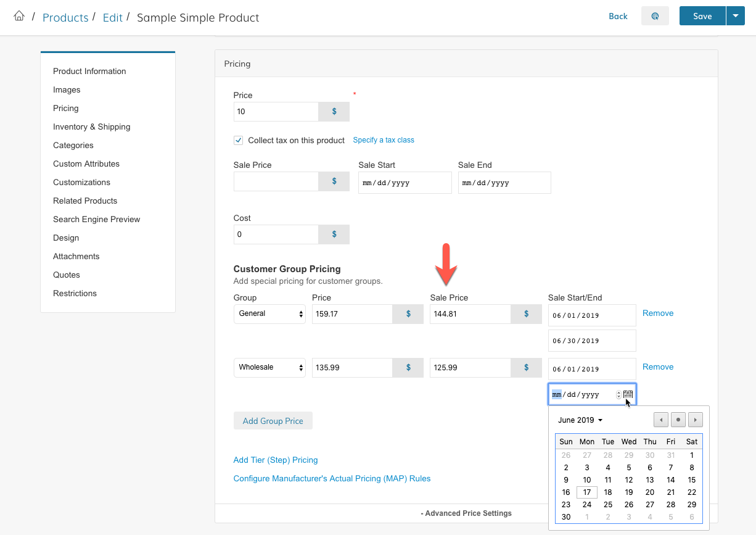Click General group price field 159.17
Image resolution: width=756 pixels, height=535 pixels.
[353, 314]
